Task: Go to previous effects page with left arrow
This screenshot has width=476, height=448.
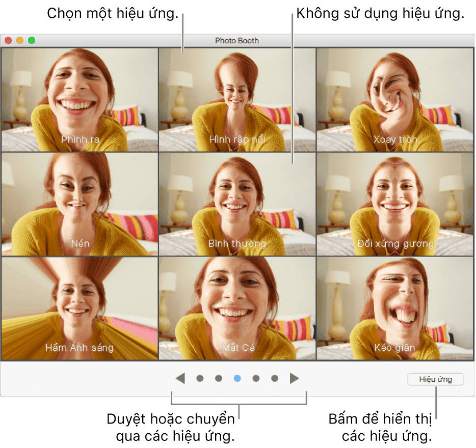Action: click(180, 378)
